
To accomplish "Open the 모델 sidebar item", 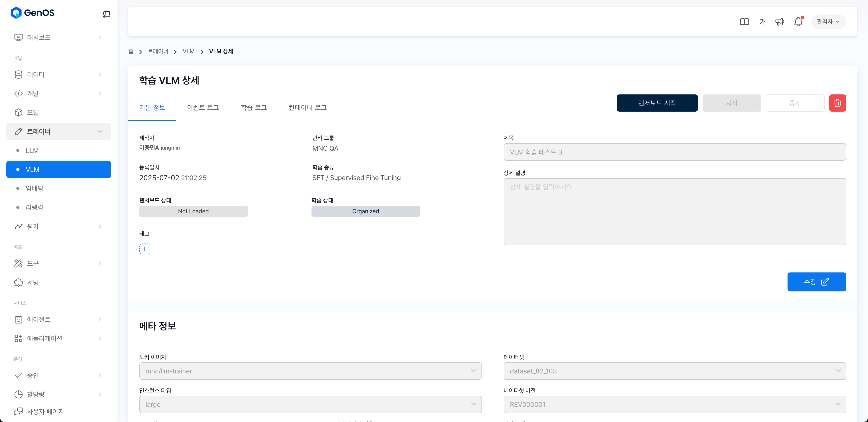I will pos(33,113).
